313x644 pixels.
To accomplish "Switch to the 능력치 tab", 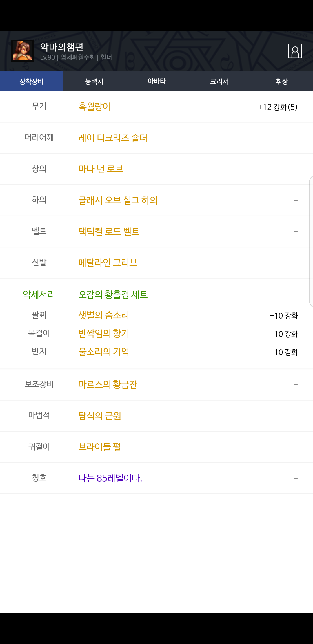I will click(x=94, y=81).
